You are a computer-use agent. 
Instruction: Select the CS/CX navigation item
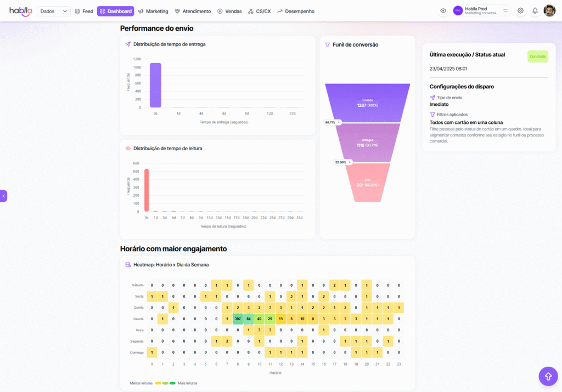[260, 11]
